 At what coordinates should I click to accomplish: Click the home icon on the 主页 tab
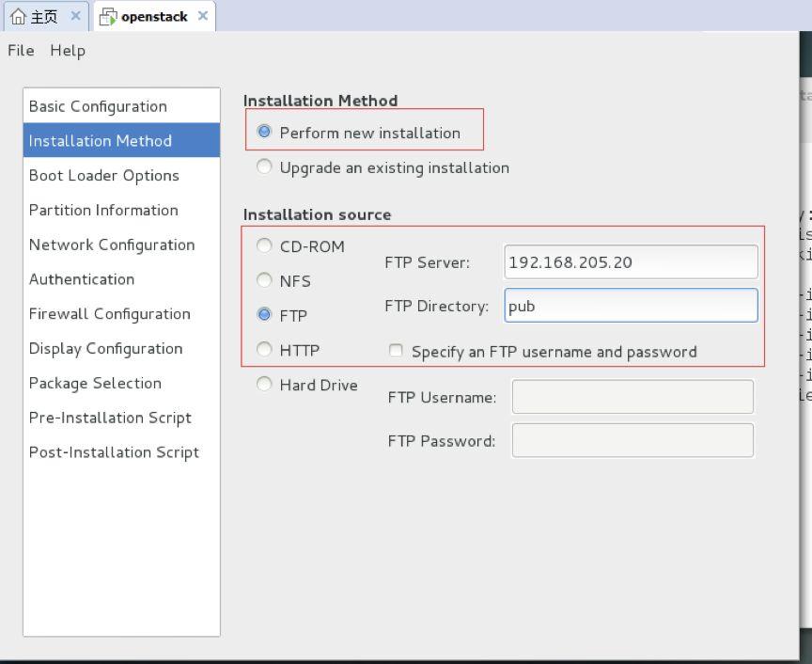18,17
